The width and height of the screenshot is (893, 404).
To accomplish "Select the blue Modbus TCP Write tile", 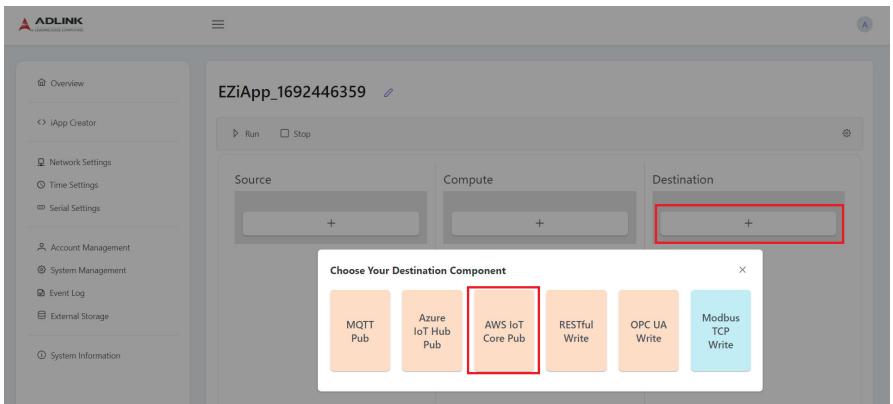I will [720, 331].
